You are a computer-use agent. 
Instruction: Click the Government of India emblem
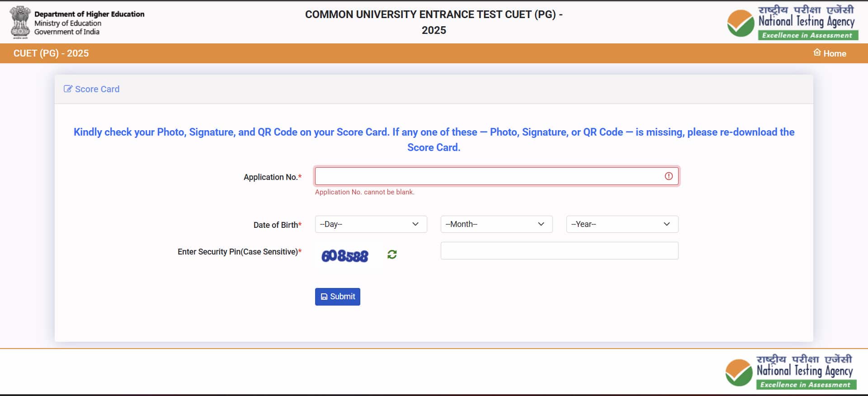(20, 22)
